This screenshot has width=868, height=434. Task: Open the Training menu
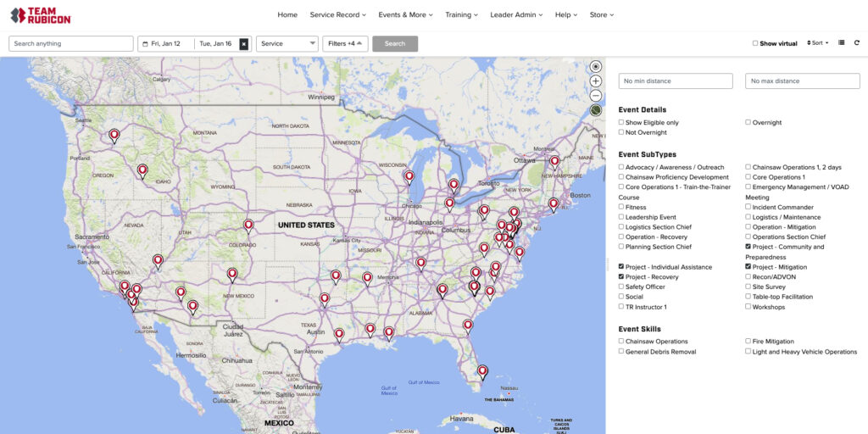tap(461, 14)
